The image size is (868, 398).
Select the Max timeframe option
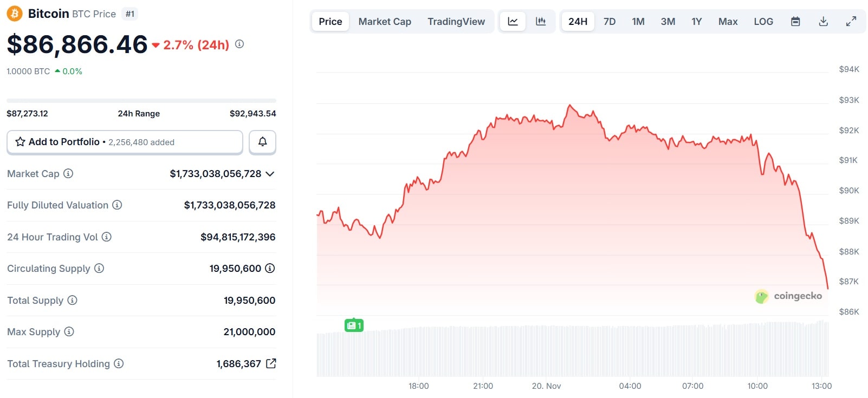[x=728, y=21]
